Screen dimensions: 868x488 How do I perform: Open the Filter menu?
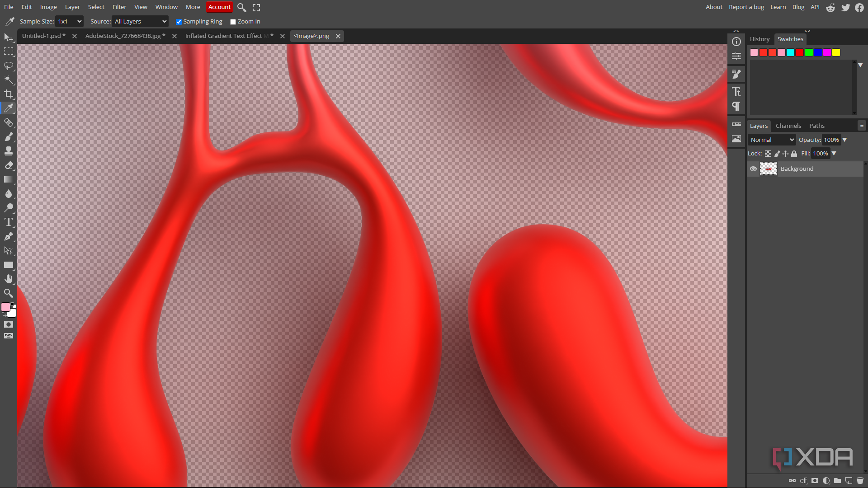(x=119, y=7)
